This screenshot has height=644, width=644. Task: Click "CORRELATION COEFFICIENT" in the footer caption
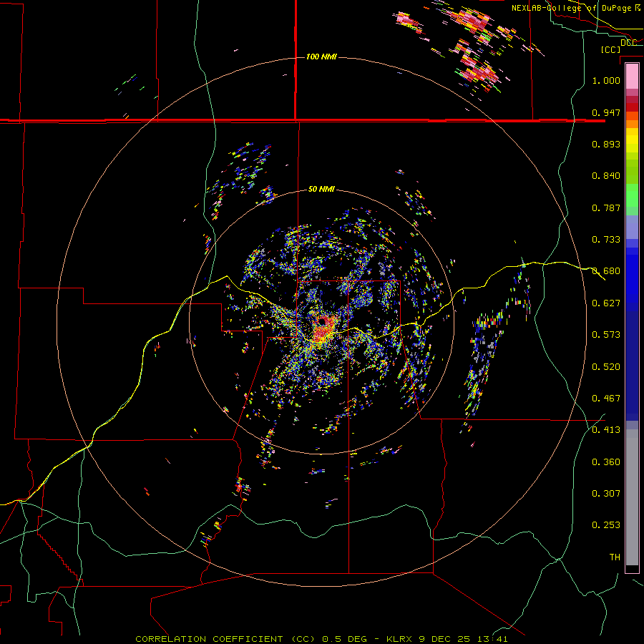pyautogui.click(x=209, y=639)
